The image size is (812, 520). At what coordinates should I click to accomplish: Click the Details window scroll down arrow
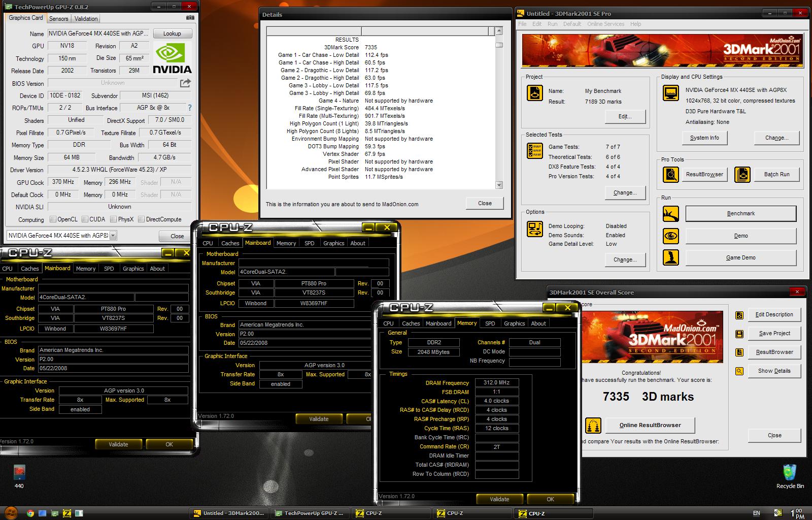[x=499, y=185]
